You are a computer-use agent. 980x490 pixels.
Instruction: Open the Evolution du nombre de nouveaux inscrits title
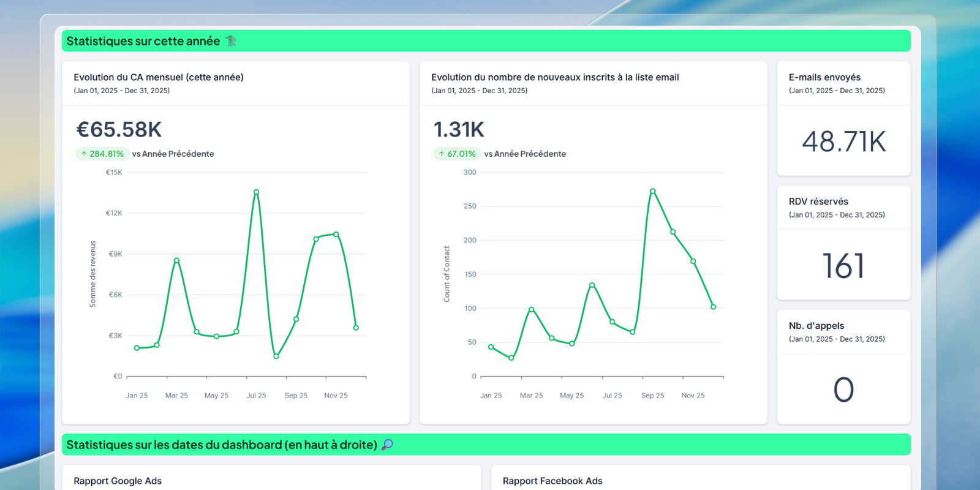click(555, 77)
